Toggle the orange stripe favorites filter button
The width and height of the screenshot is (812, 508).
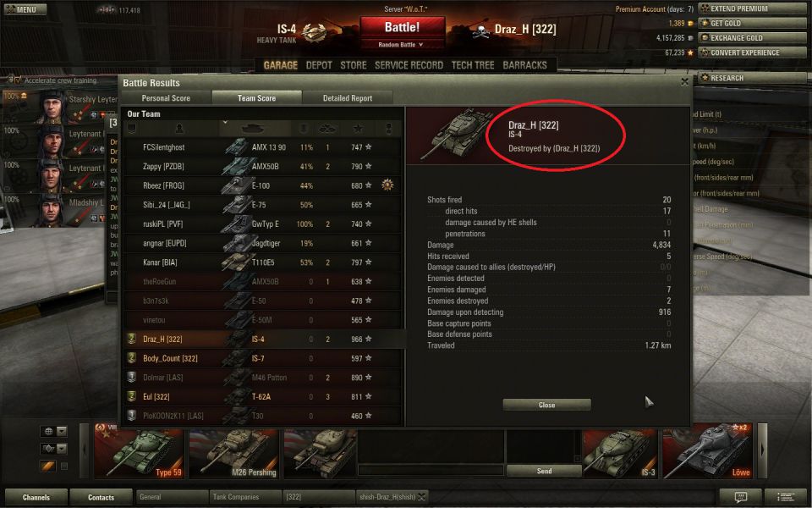click(x=48, y=466)
